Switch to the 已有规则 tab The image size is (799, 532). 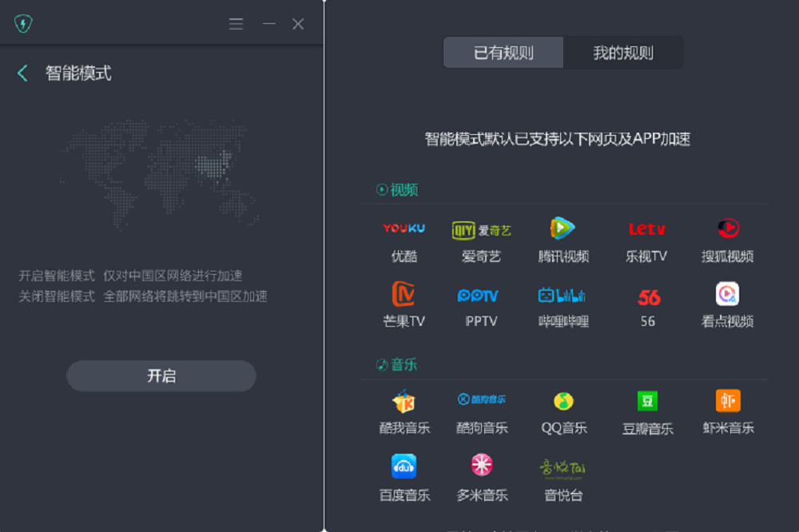[503, 53]
